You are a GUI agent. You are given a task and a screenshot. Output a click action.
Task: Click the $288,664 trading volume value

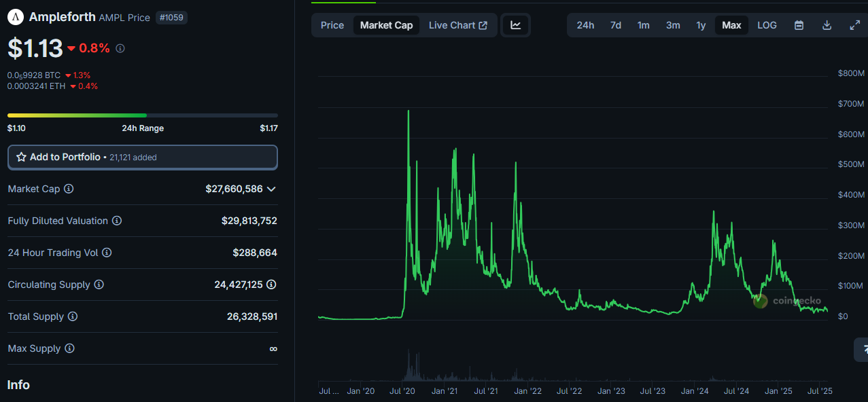(x=255, y=253)
